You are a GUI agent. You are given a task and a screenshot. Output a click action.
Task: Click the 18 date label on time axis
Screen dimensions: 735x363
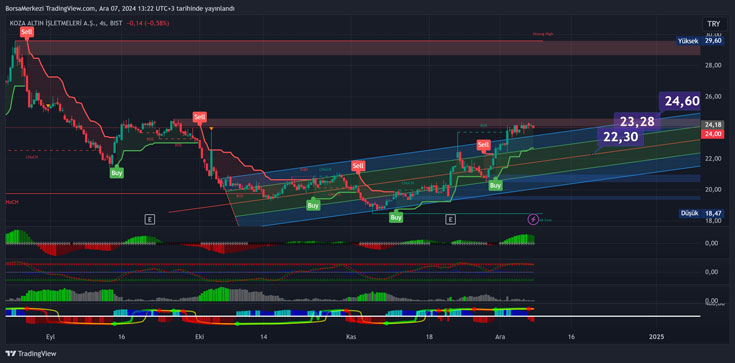coord(429,337)
